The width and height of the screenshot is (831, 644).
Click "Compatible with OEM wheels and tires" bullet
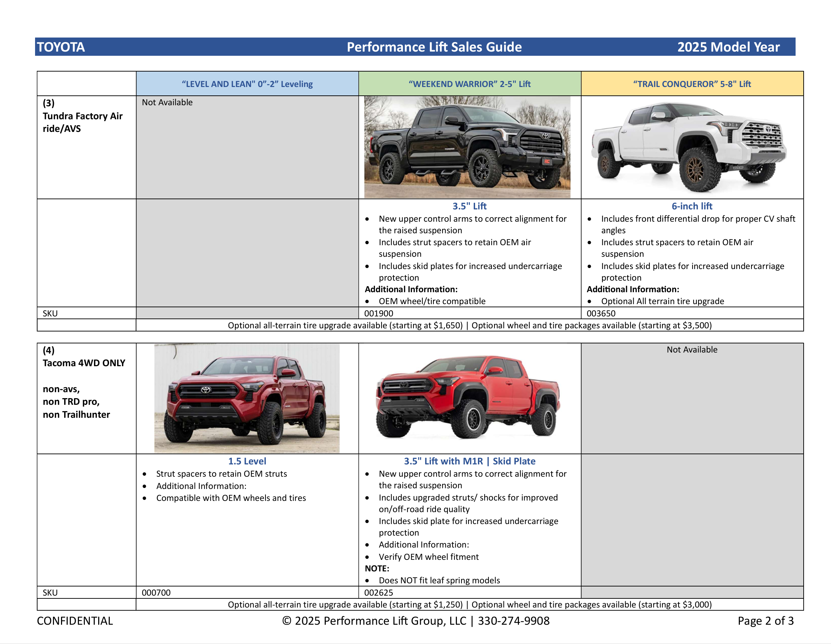click(231, 498)
